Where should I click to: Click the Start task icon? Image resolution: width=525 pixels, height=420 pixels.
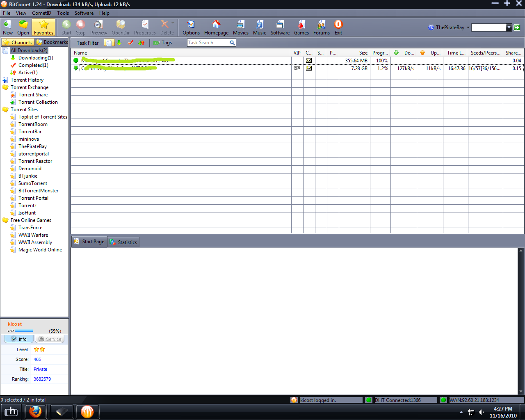(x=66, y=27)
